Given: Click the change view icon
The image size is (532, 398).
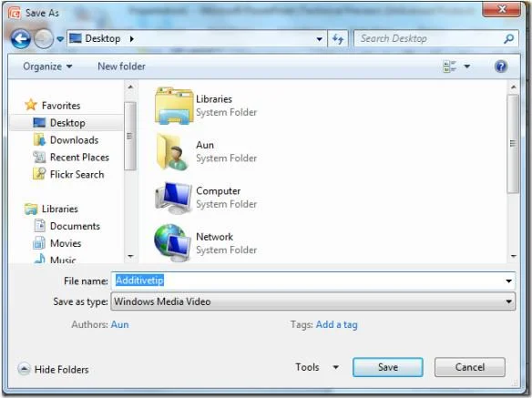Looking at the screenshot, I should tap(449, 66).
